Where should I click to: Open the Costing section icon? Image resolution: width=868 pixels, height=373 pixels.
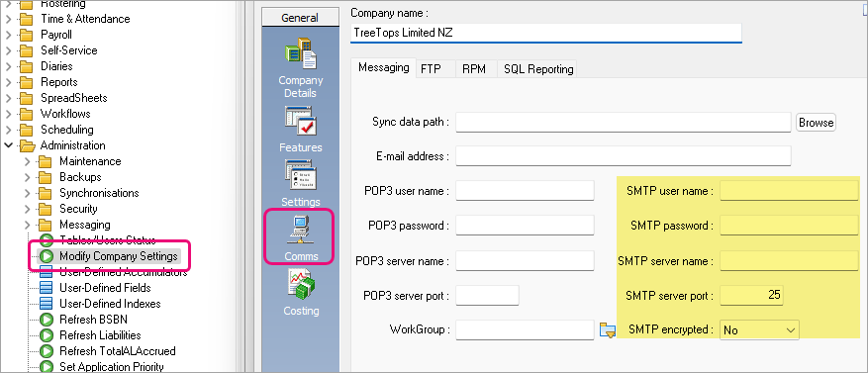pyautogui.click(x=301, y=284)
